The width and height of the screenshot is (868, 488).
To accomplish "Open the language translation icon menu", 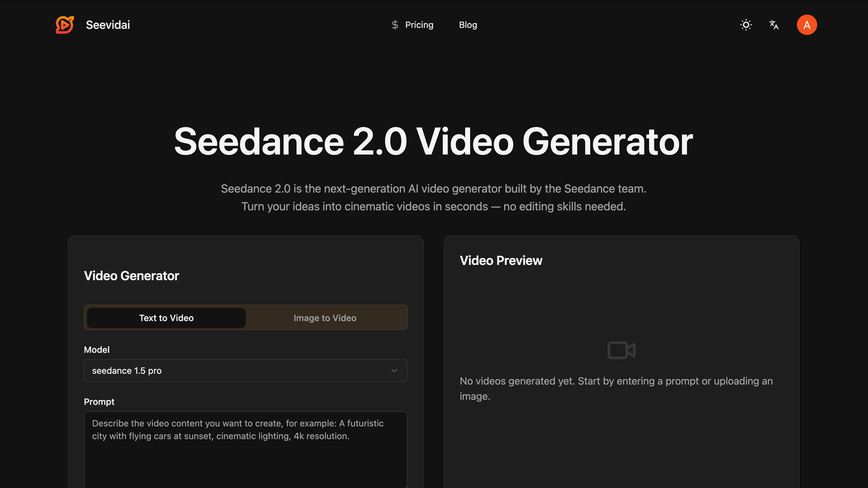I will pyautogui.click(x=774, y=25).
